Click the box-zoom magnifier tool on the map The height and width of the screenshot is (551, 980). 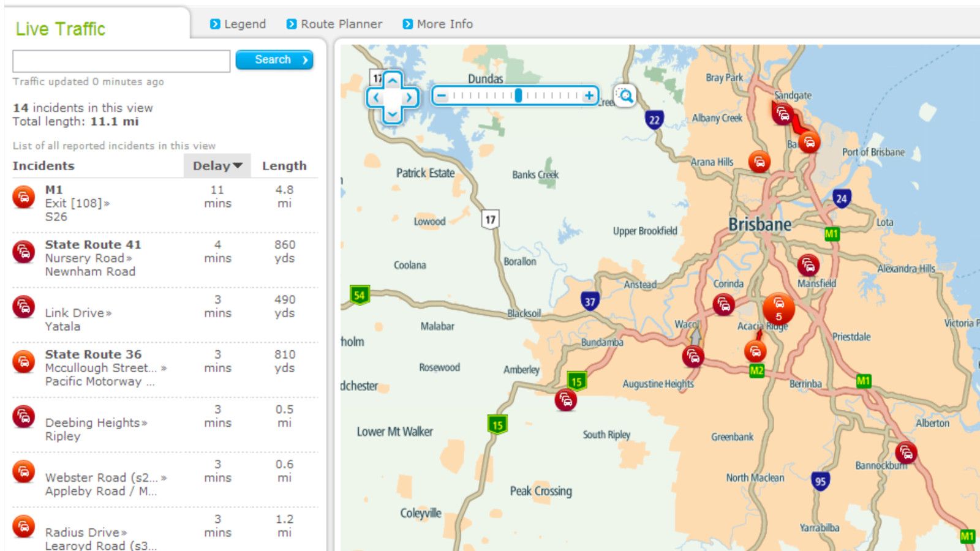tap(625, 96)
